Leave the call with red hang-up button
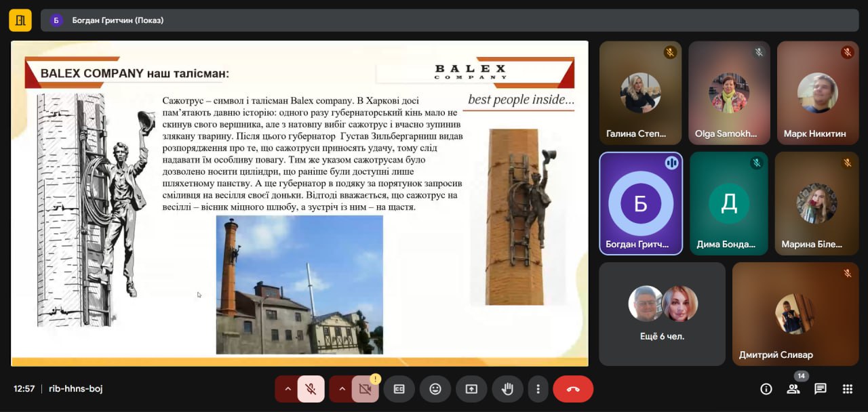The width and height of the screenshot is (868, 412). point(573,389)
